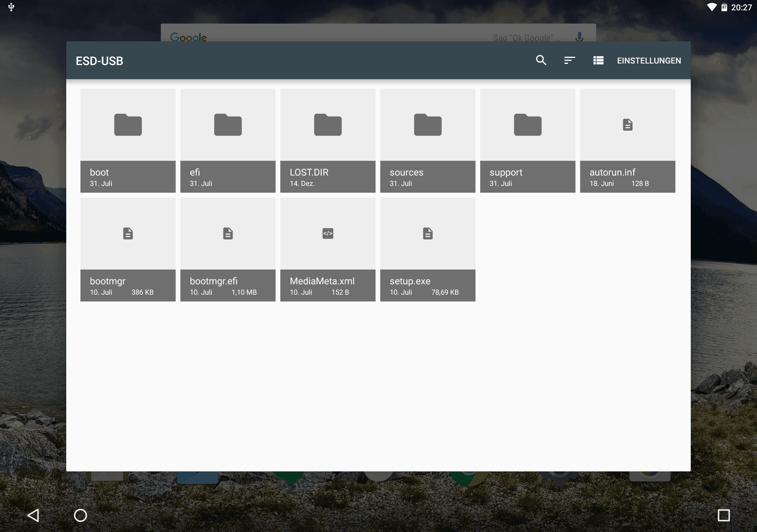The width and height of the screenshot is (757, 532).
Task: Tap the 20:27 clock in status bar
Action: (x=741, y=7)
